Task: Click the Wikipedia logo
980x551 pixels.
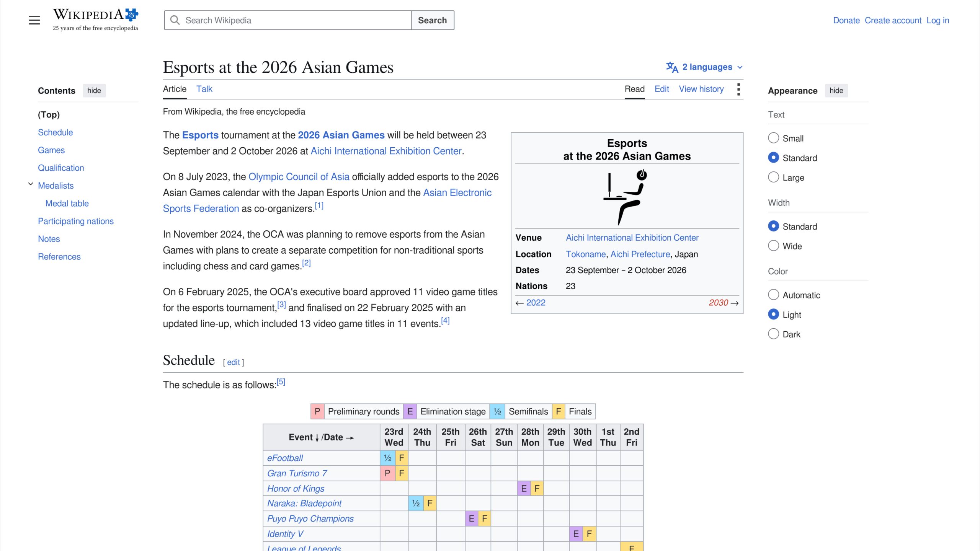Action: 96,20
